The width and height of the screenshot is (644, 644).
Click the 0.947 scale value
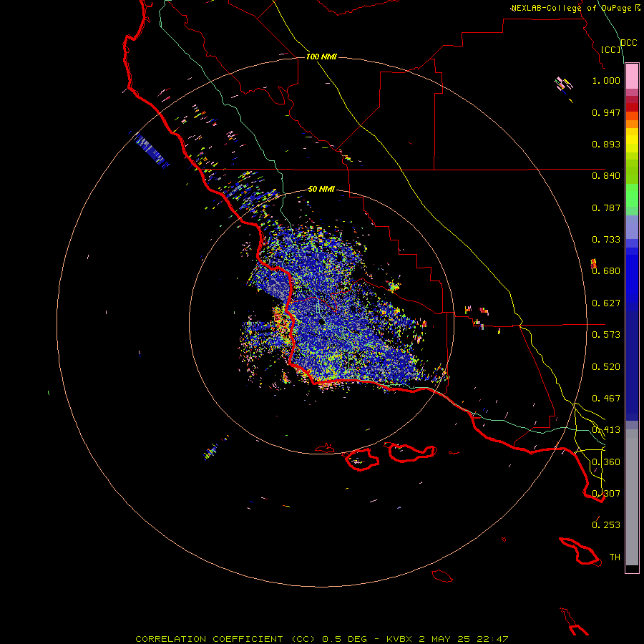click(606, 112)
